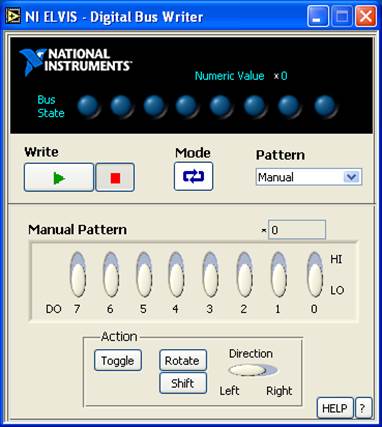Open the Pattern dropdown showing Manual
Screen dimensions: 382x427
pyautogui.click(x=309, y=177)
